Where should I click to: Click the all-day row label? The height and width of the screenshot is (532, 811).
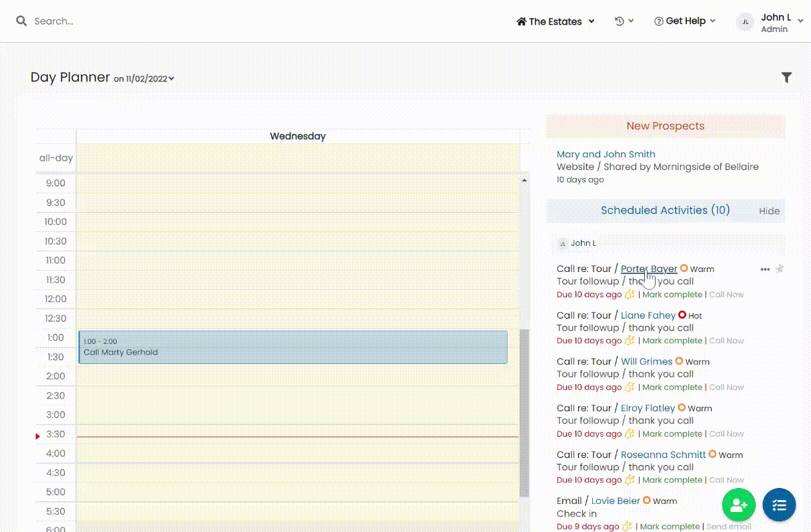pos(56,159)
